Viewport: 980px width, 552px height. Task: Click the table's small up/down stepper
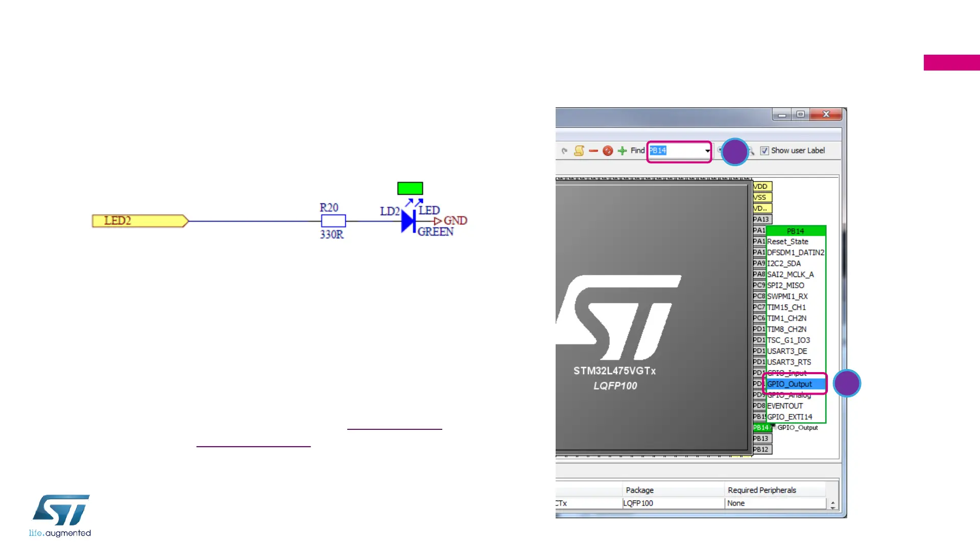point(833,504)
